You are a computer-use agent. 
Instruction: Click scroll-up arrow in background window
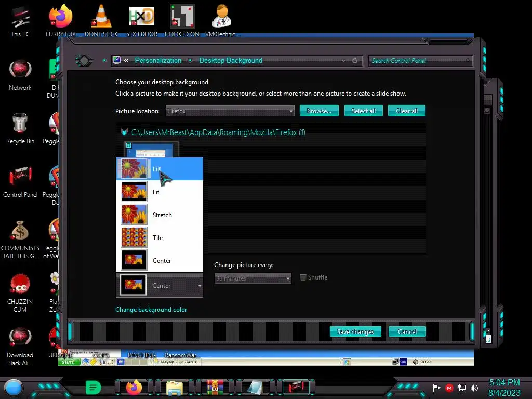[x=487, y=111]
